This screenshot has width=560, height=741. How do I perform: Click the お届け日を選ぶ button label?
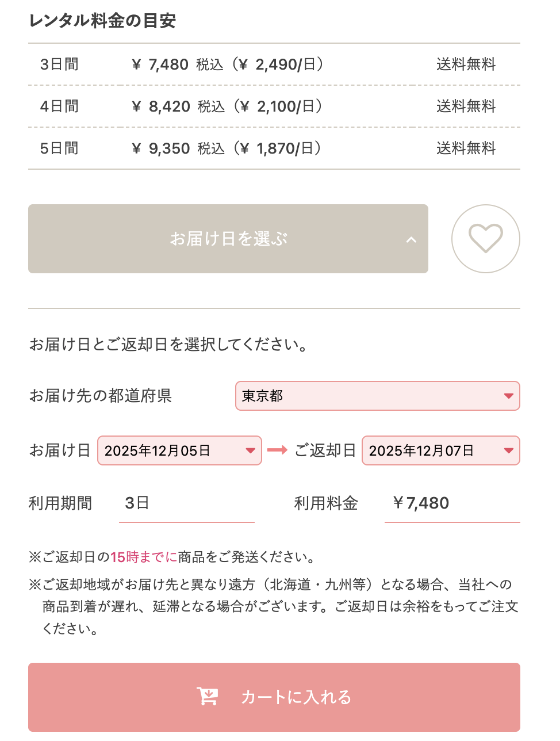(228, 239)
